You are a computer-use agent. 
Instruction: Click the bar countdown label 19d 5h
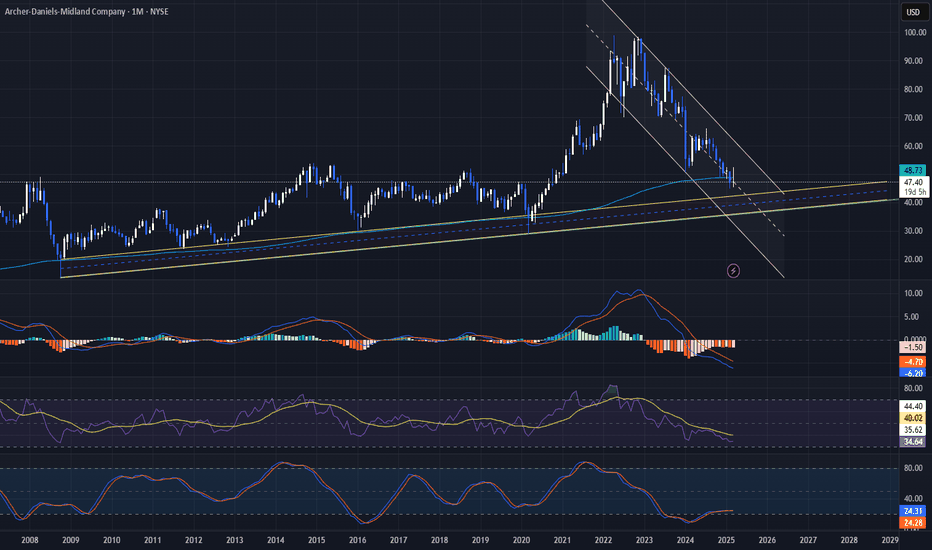tap(914, 192)
